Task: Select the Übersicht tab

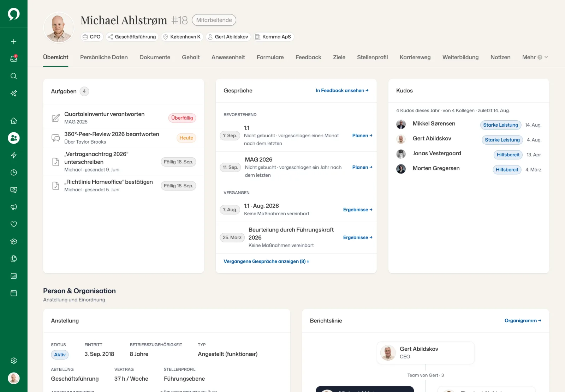Action: tap(56, 57)
